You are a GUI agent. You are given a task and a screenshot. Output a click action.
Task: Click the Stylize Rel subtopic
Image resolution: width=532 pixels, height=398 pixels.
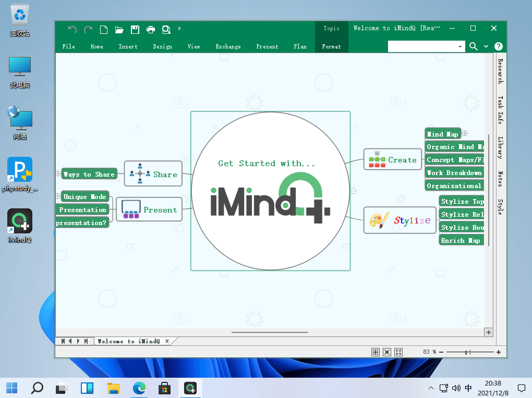(462, 214)
